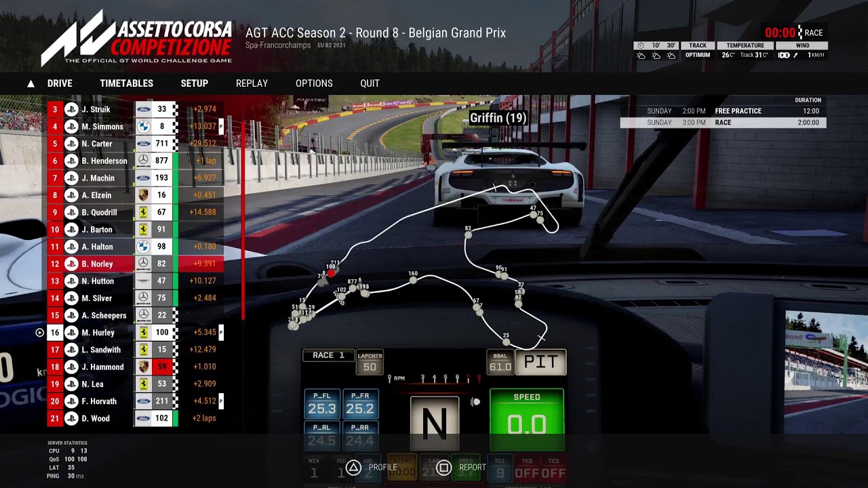Image resolution: width=868 pixels, height=488 pixels.
Task: Select the FREE PRACTICE session row
Action: point(723,111)
